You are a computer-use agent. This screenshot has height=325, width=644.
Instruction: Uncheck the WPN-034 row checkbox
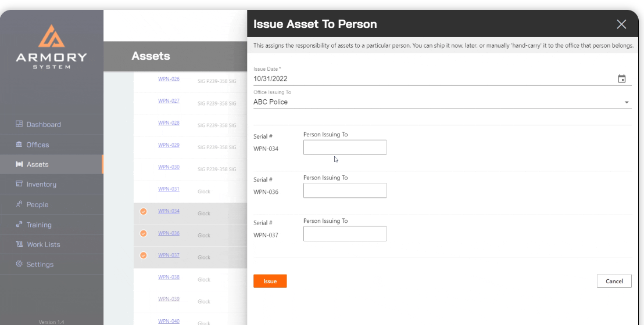[144, 211]
